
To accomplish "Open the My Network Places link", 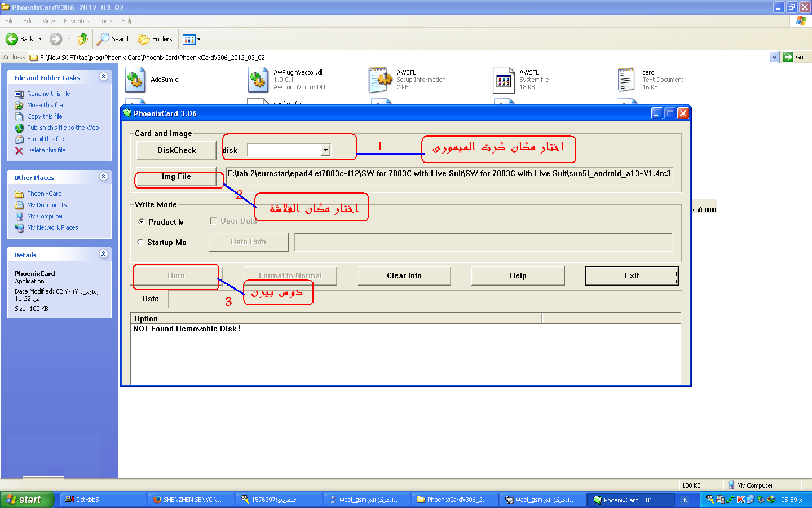I will 52,227.
